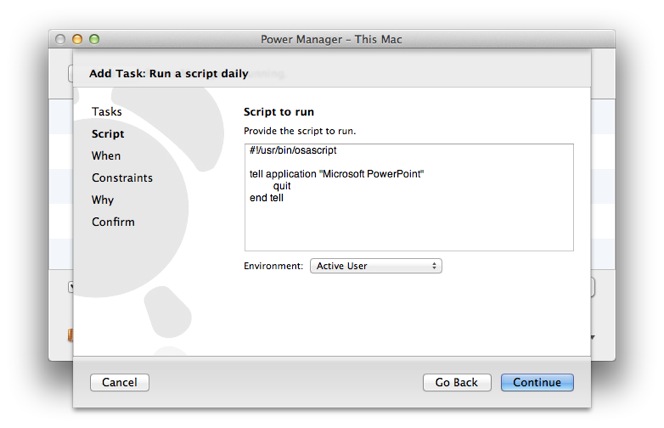Viewport: 664px width, 428px height.
Task: Select the Confirm step in sidebar
Action: (x=113, y=222)
